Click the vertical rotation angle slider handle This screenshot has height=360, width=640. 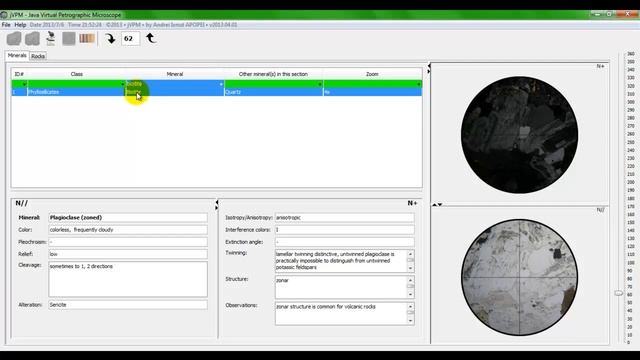(618, 293)
